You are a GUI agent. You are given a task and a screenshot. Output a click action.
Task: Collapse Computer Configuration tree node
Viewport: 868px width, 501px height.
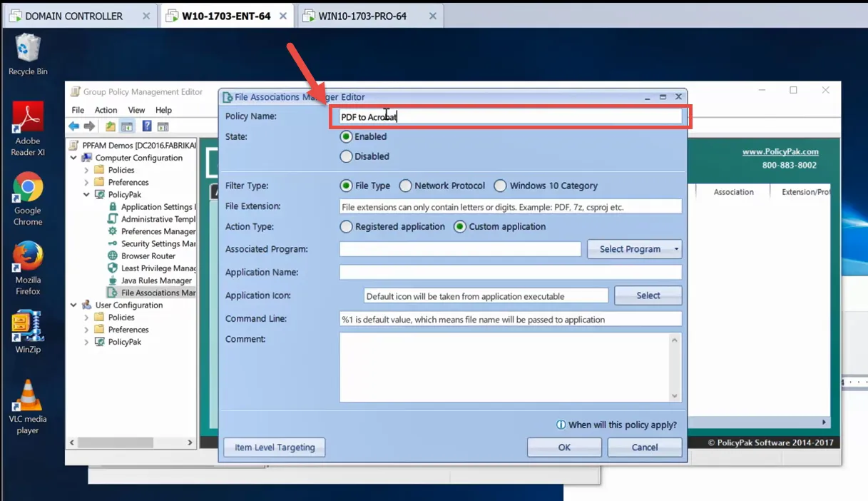73,158
